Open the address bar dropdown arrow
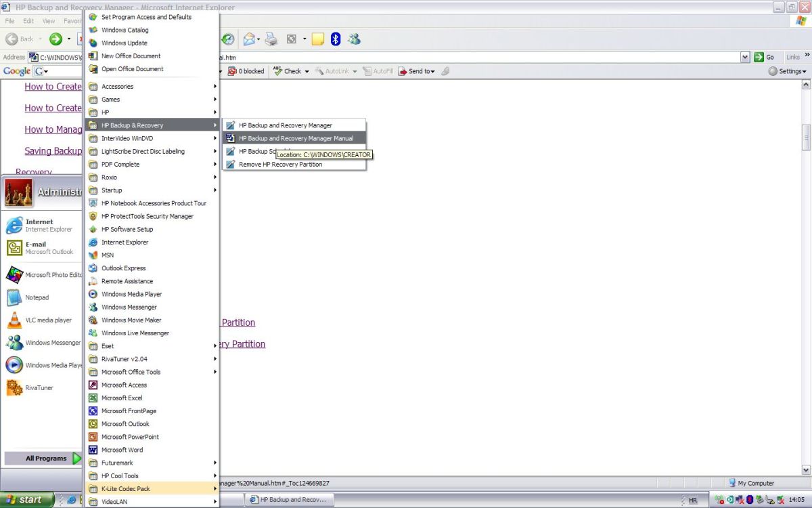Image resolution: width=812 pixels, height=508 pixels. pos(745,58)
